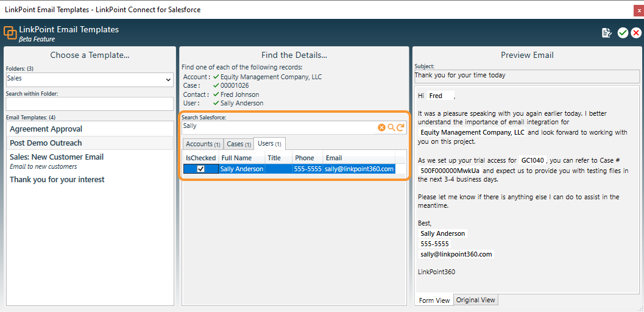Cancel with the red X icon in header
The image size is (644, 312).
click(x=636, y=34)
